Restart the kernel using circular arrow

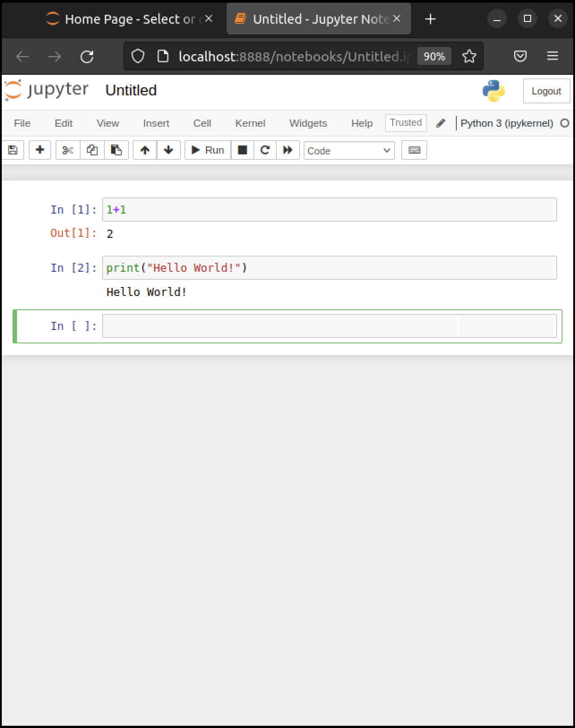(265, 150)
